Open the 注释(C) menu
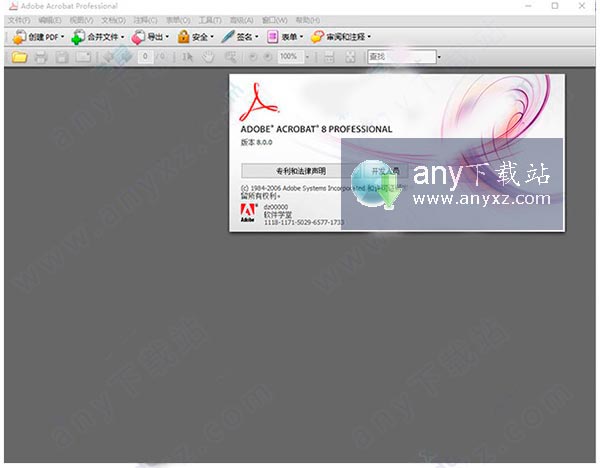This screenshot has height=468, width=600. [x=145, y=20]
